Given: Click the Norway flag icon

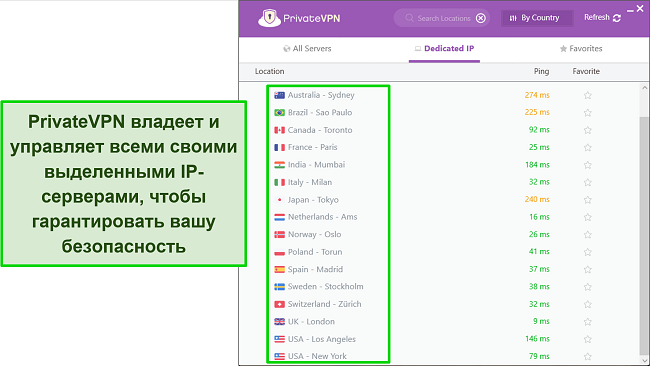Looking at the screenshot, I should (x=279, y=235).
